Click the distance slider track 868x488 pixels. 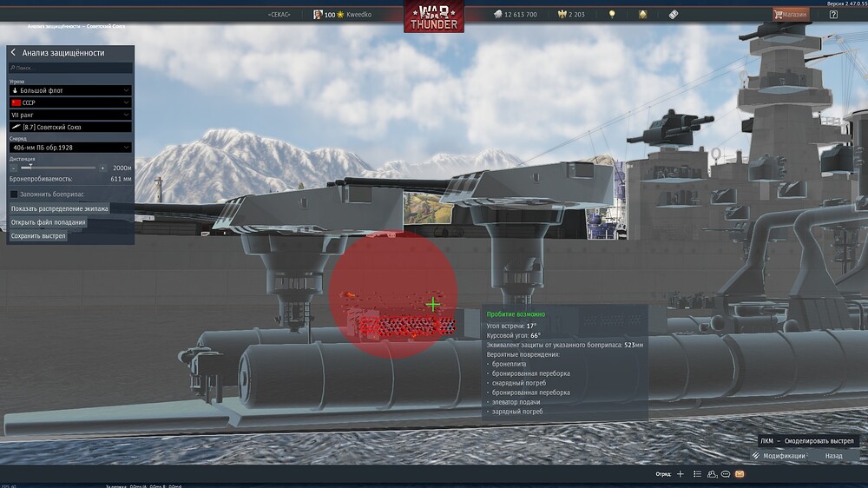coord(58,168)
